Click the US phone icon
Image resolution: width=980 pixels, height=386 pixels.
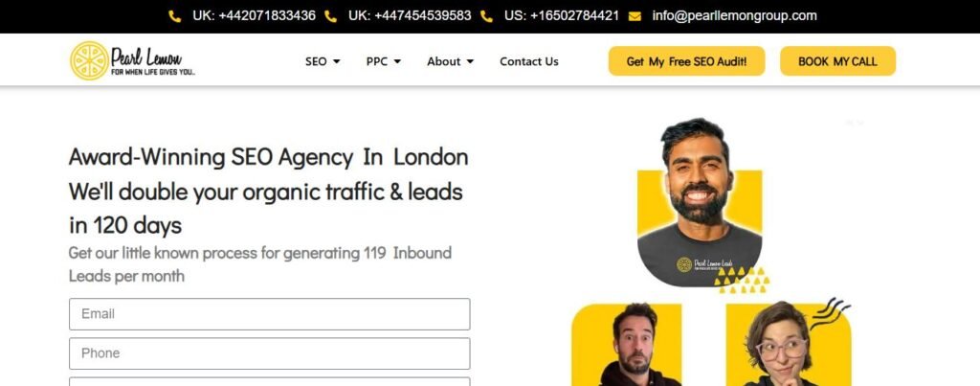click(x=486, y=17)
